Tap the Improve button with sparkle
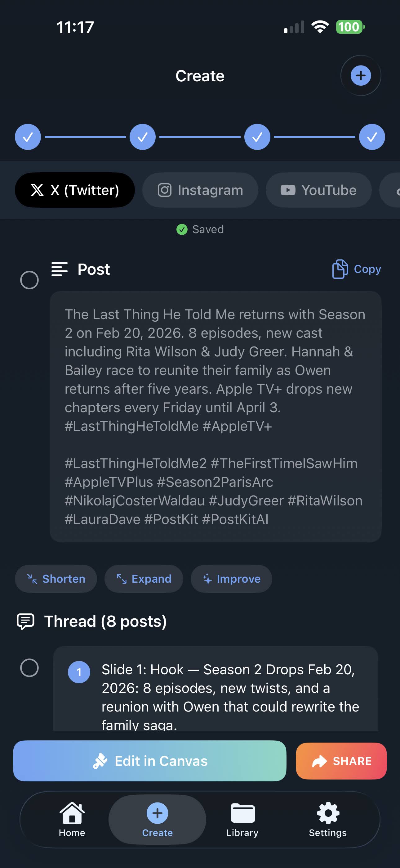The width and height of the screenshot is (400, 868). click(x=231, y=579)
